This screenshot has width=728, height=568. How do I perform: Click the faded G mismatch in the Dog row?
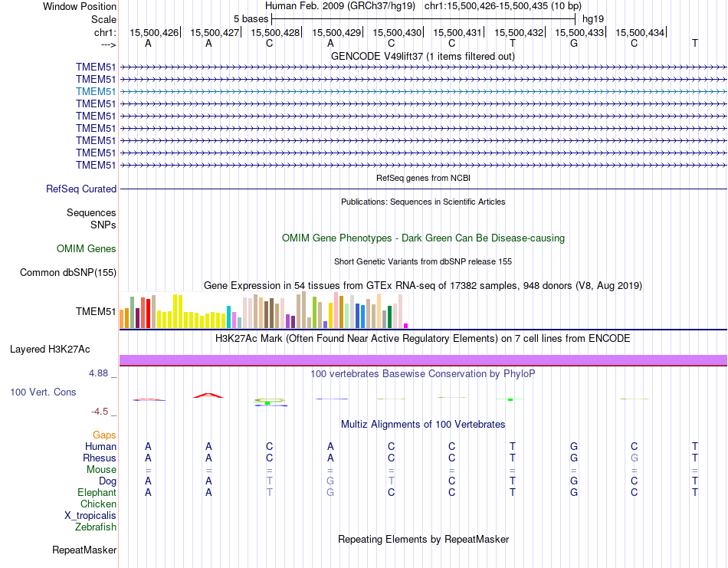coord(330,481)
